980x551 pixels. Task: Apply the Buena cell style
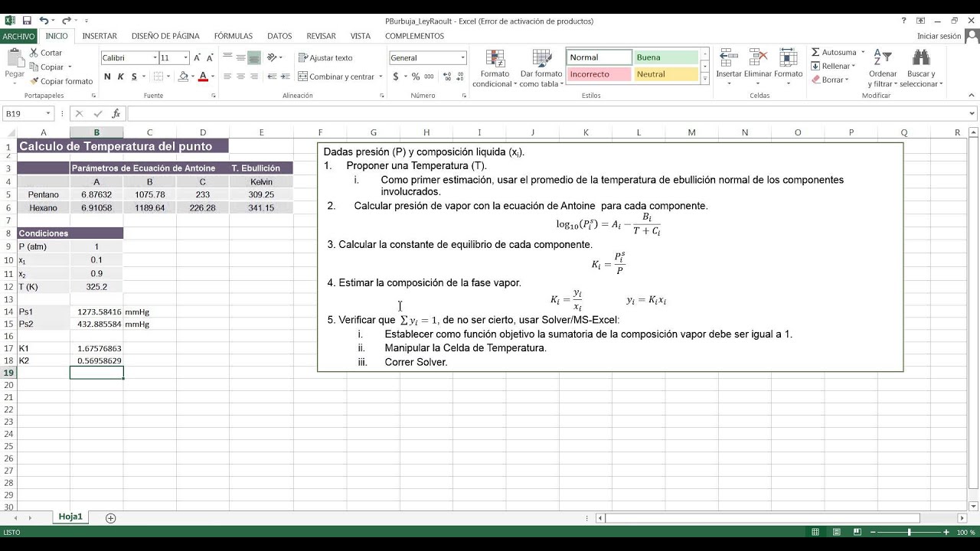tap(665, 57)
